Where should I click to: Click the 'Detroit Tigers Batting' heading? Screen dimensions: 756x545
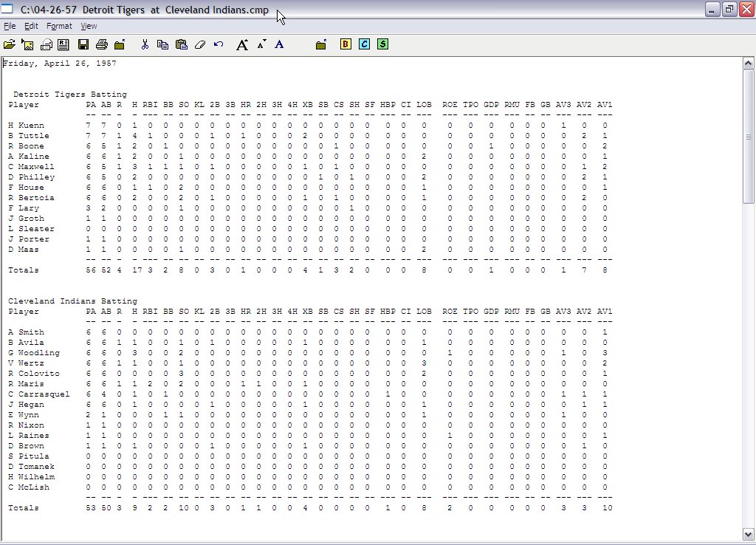click(x=70, y=94)
